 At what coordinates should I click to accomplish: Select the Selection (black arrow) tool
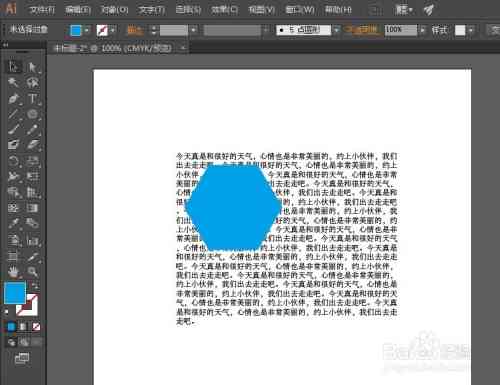(x=13, y=66)
